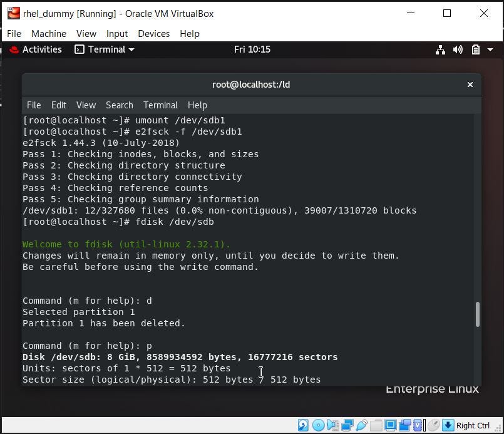Click the GNOME volume speaker icon

(x=458, y=49)
